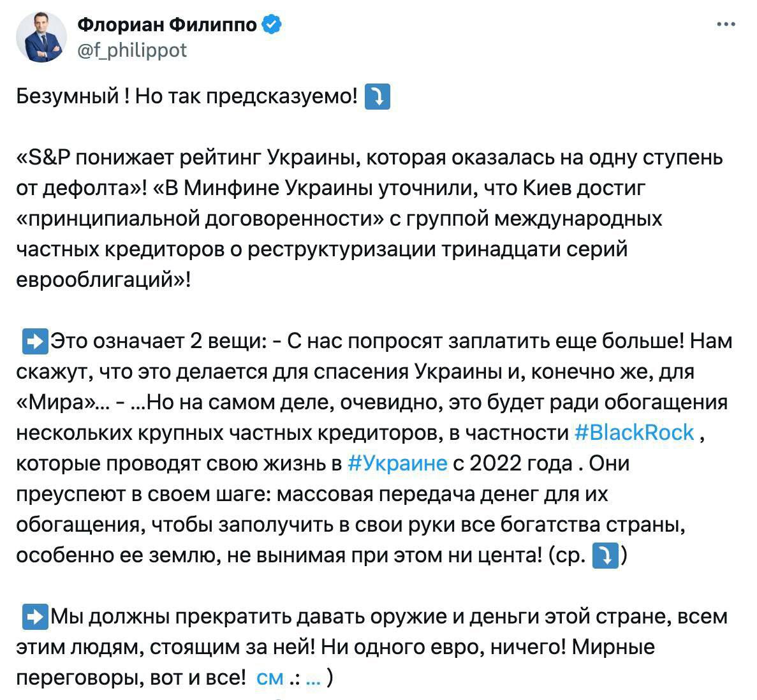This screenshot has height=700, width=757.
Task: Open the #BlackRock hashtag
Action: click(634, 432)
